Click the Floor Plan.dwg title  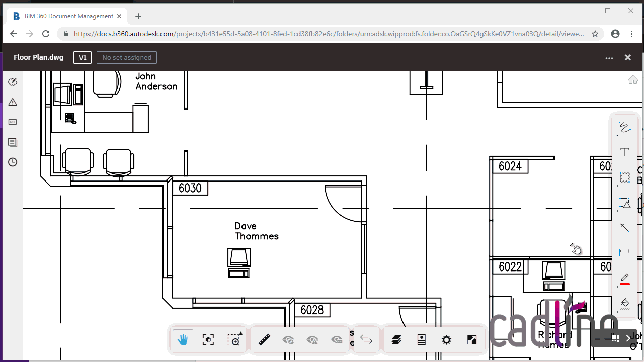pyautogui.click(x=39, y=57)
